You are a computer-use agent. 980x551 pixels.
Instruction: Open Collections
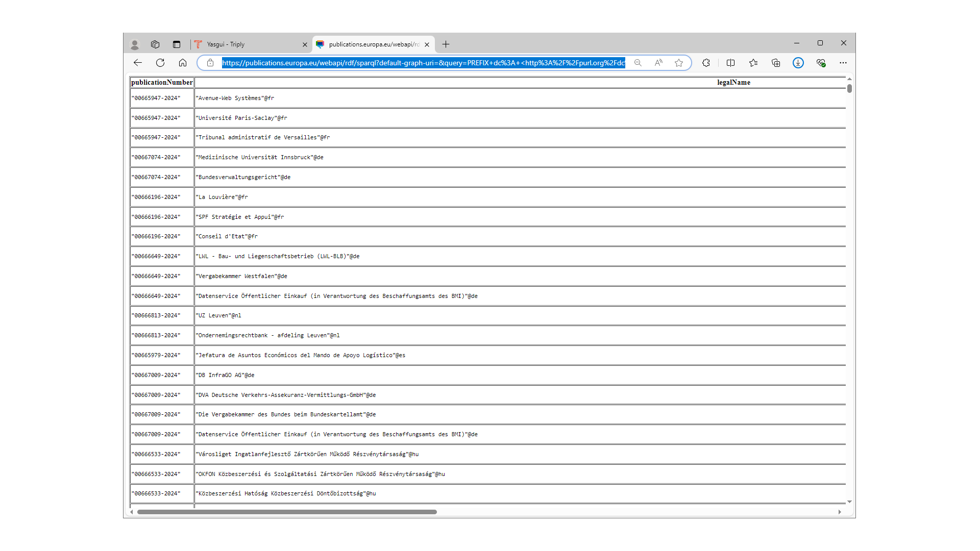click(776, 63)
